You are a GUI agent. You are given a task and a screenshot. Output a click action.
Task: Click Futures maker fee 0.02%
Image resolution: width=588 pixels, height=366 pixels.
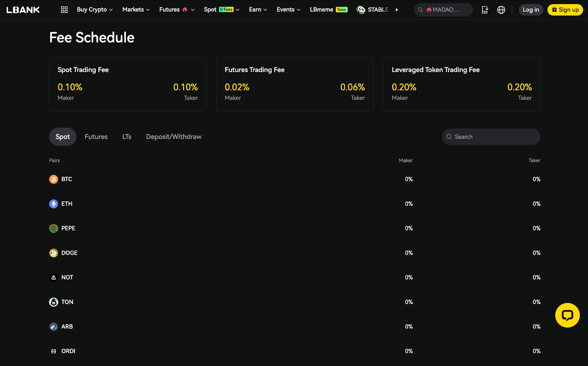pos(237,87)
